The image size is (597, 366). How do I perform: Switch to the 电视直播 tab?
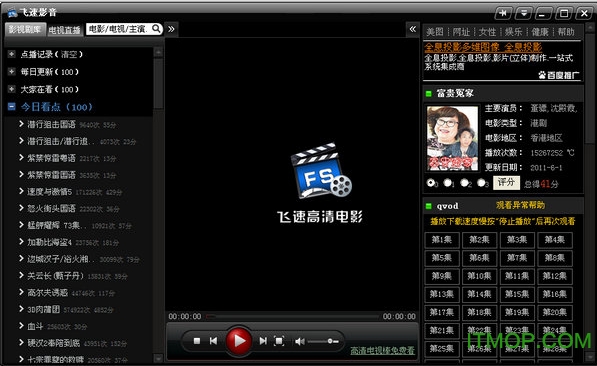coord(65,30)
